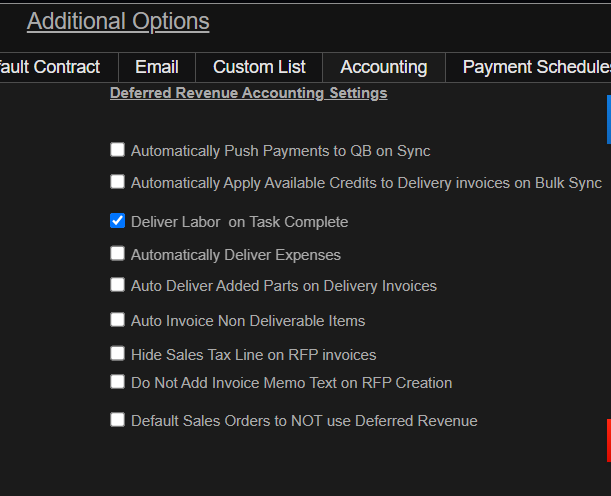
Task: Click the Additional Options heading link
Action: click(118, 21)
